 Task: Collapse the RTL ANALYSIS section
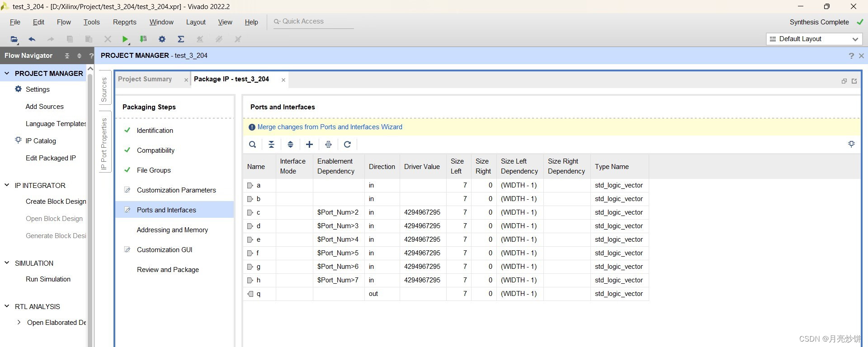[x=7, y=306]
